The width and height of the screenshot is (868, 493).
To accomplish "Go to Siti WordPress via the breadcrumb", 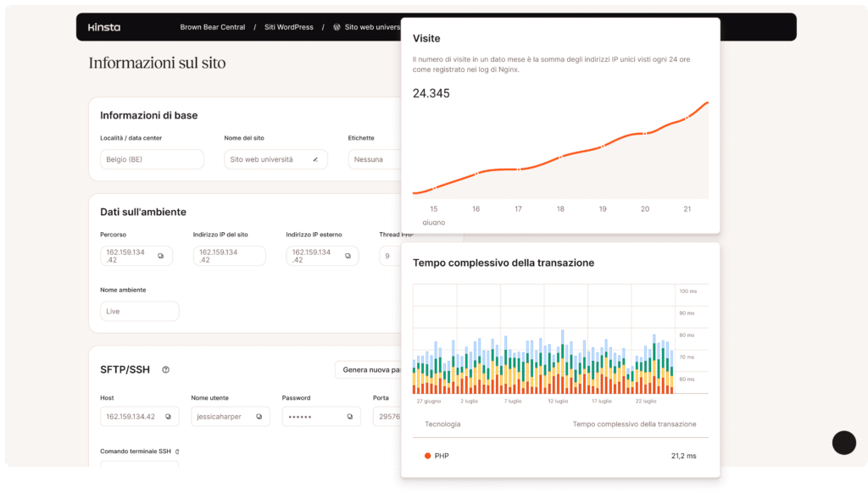I will [287, 26].
